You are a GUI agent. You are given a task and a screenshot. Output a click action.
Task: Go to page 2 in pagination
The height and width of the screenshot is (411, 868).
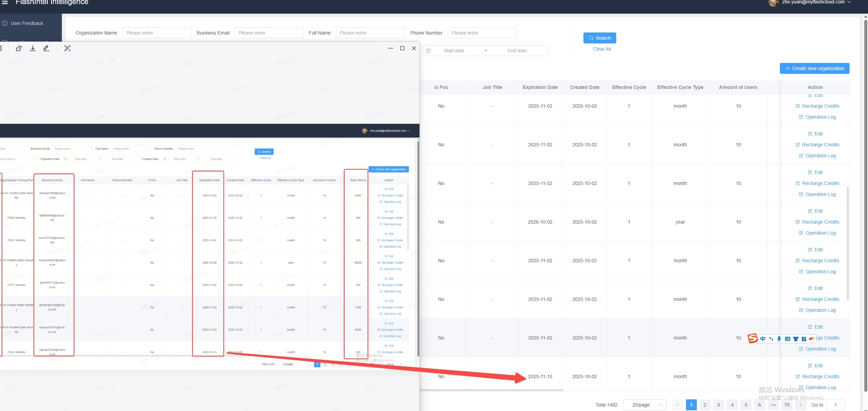click(x=705, y=405)
